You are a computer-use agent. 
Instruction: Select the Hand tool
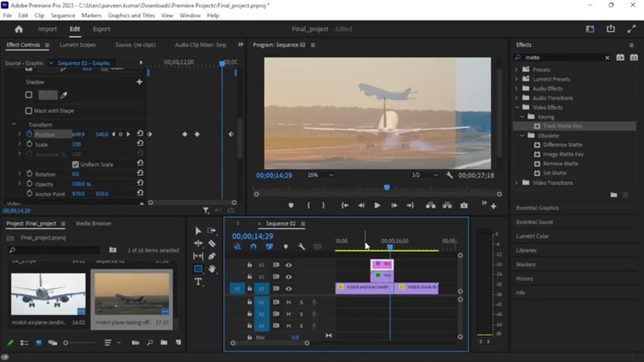(x=212, y=269)
